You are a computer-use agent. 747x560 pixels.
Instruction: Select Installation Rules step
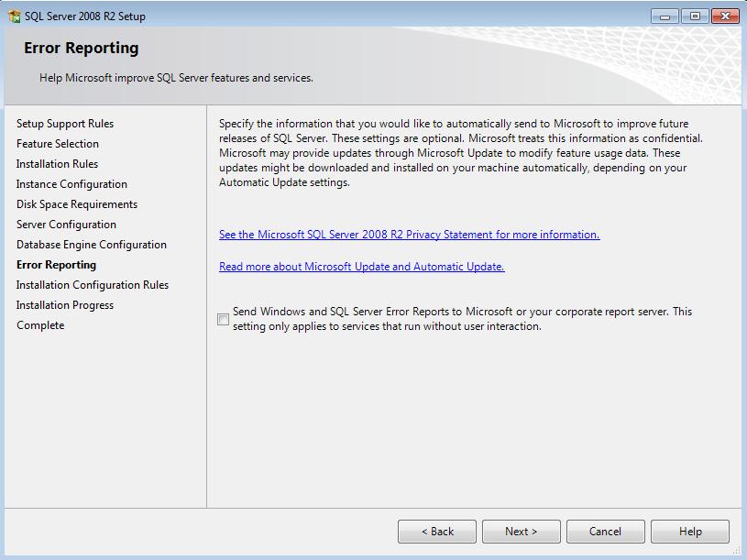coord(57,164)
